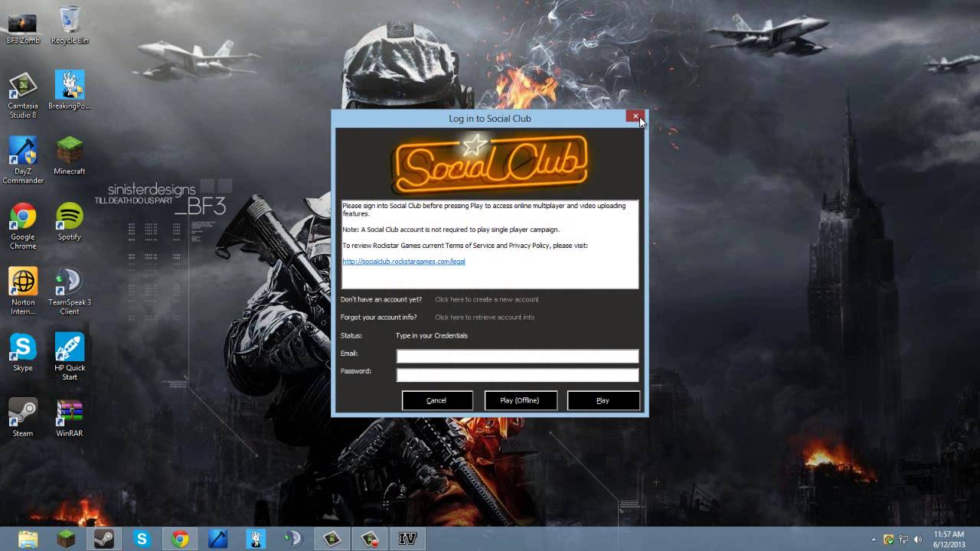Open Minecraft from the taskbar

coord(67,539)
